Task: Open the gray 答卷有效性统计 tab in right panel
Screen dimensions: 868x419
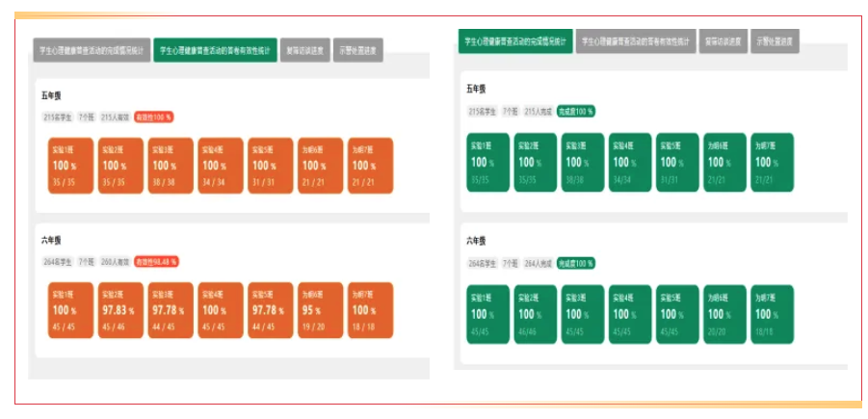Action: coord(635,41)
